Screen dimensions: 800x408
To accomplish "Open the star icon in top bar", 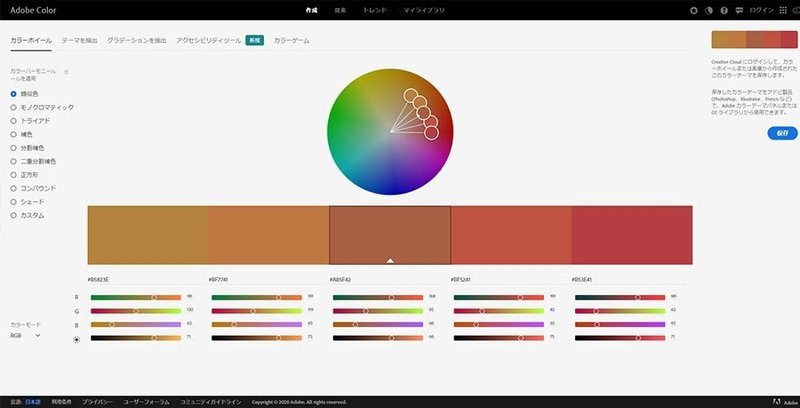I will (693, 10).
